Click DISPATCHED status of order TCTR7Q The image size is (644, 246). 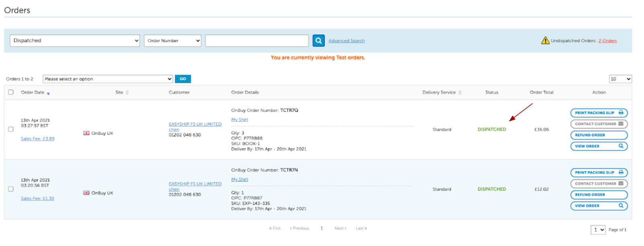[x=492, y=129]
